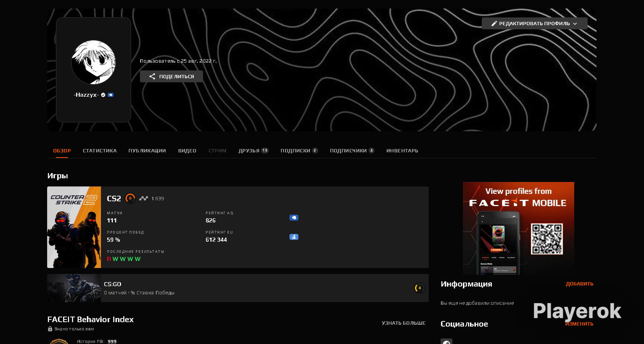Click the CS:GO game title
Image resolution: width=644 pixels, height=344 pixels.
click(x=112, y=284)
